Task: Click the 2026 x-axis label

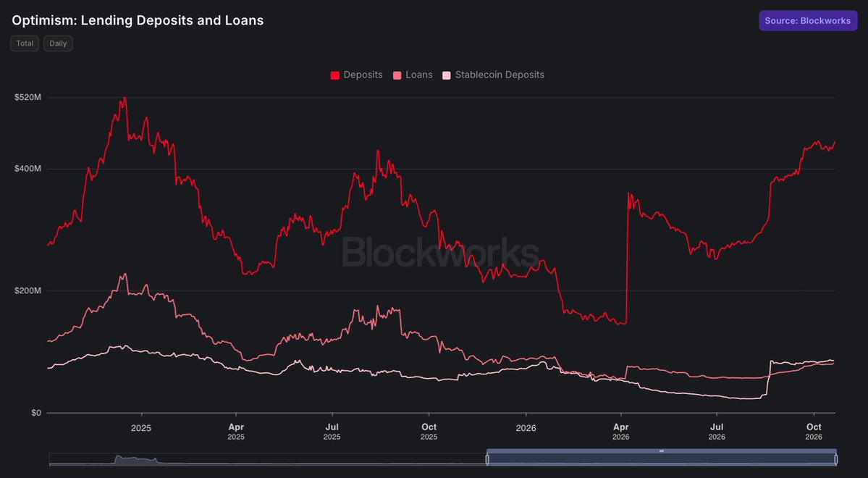Action: tap(526, 428)
